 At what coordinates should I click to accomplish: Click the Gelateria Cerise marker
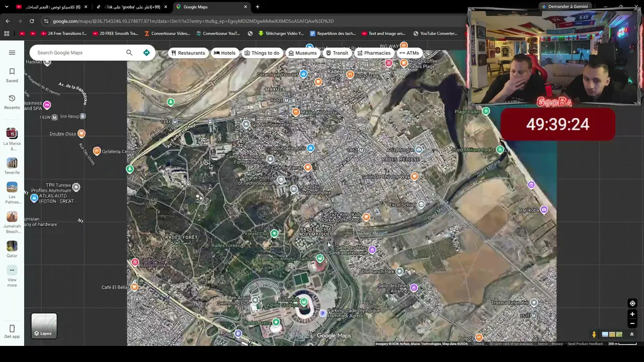click(97, 151)
